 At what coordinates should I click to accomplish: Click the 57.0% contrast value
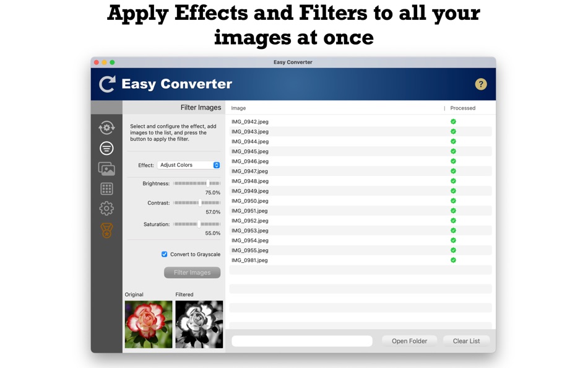click(x=213, y=212)
